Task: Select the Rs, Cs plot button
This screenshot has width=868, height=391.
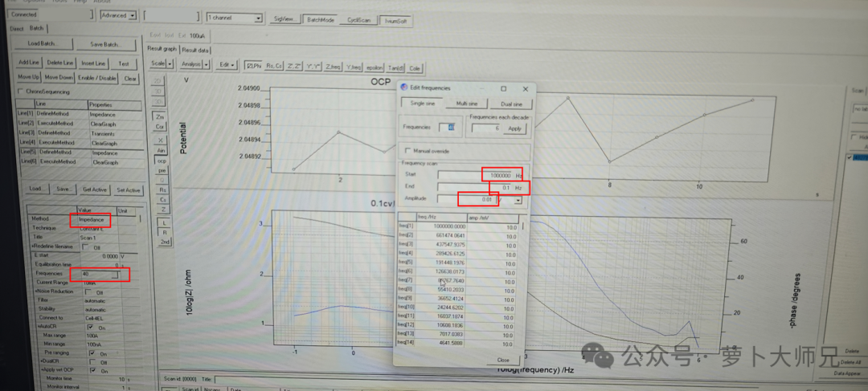Action: click(274, 66)
